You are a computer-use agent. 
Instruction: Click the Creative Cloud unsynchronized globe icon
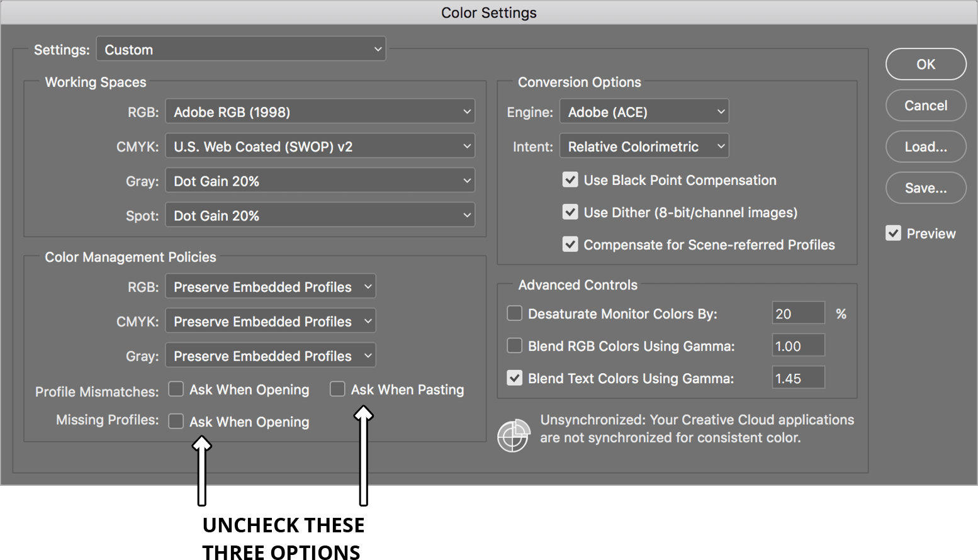514,435
